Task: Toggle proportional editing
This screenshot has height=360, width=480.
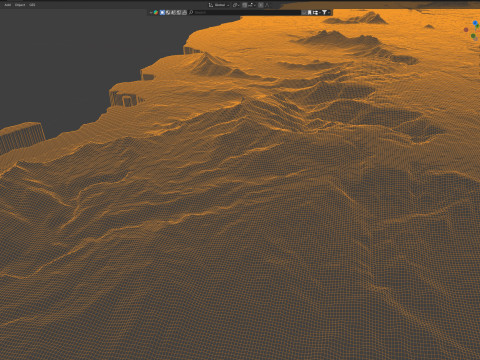Action: pos(261,5)
